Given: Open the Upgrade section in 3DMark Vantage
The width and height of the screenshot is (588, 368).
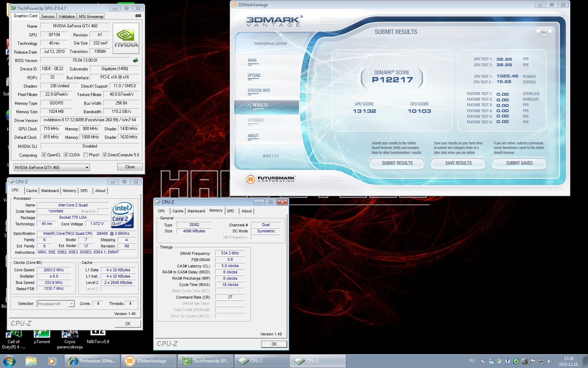Looking at the screenshot, I should (x=256, y=121).
